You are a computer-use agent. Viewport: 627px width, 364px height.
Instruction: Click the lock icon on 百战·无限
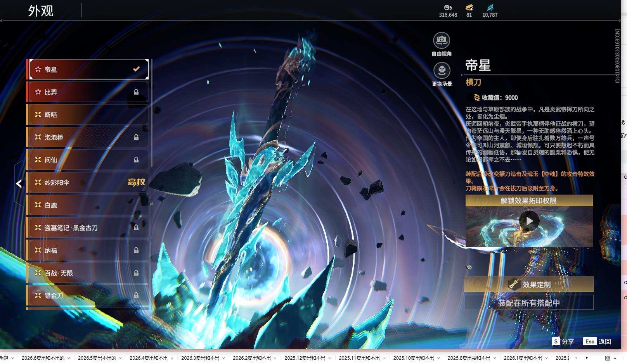pyautogui.click(x=136, y=273)
